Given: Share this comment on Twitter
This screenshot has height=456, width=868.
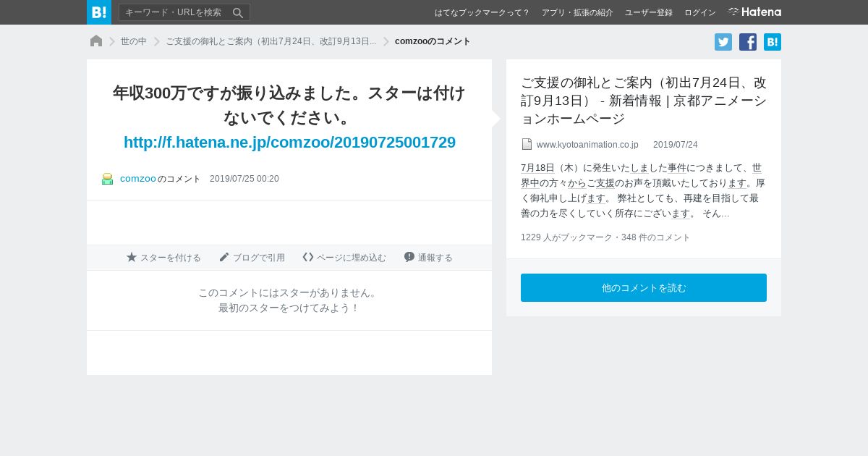Looking at the screenshot, I should click(723, 42).
